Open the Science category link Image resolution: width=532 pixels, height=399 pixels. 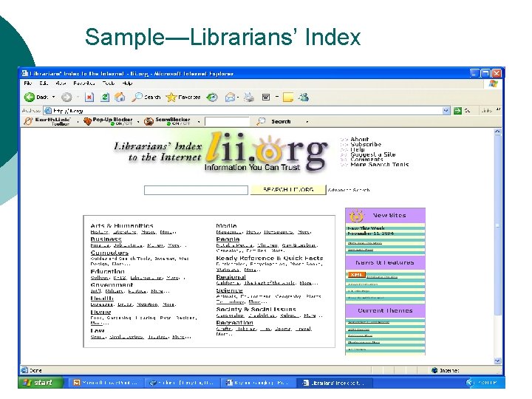229,290
